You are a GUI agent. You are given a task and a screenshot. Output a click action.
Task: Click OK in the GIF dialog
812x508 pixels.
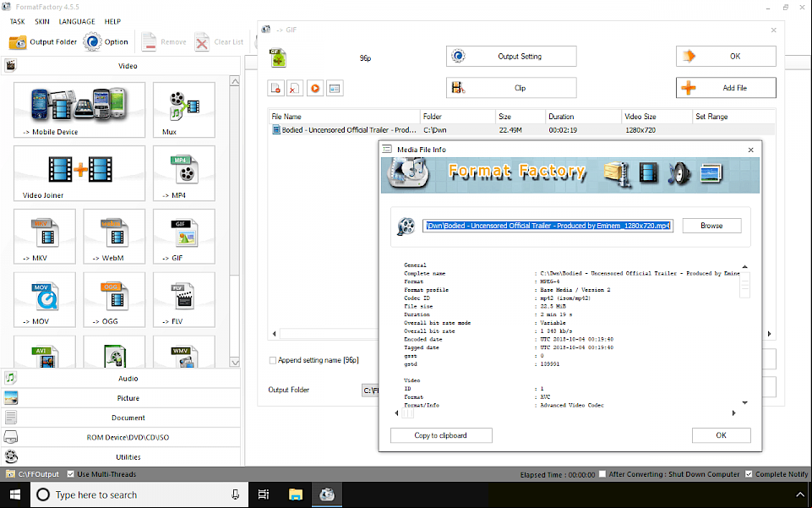[x=726, y=57]
